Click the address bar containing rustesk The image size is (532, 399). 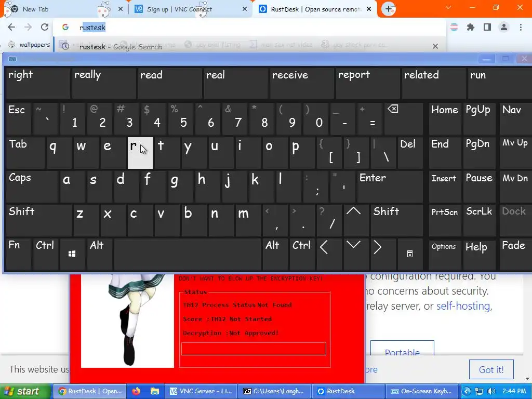click(x=249, y=28)
